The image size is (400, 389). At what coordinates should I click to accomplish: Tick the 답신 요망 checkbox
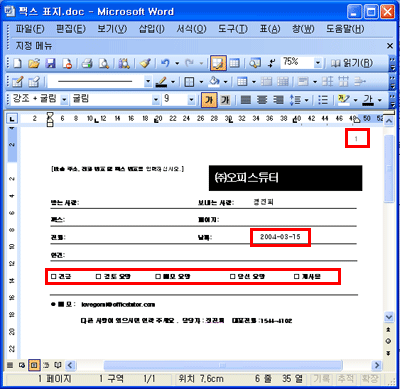[x=233, y=276]
